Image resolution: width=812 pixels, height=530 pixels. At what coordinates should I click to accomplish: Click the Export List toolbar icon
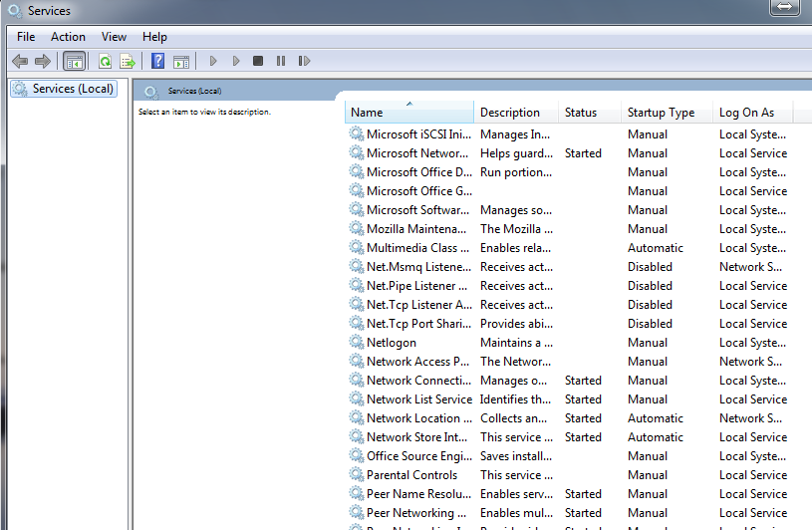(128, 62)
